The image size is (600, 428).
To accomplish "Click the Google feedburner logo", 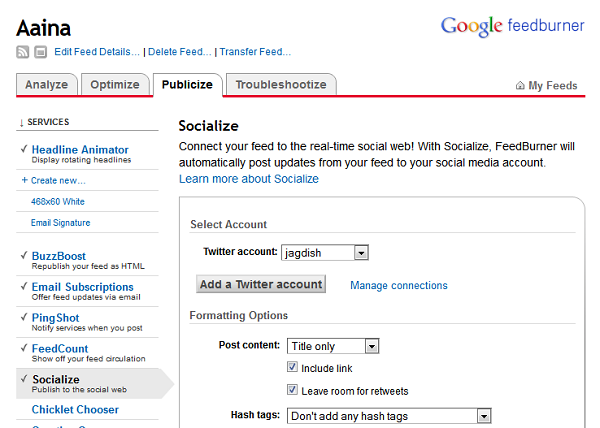I will (x=512, y=26).
